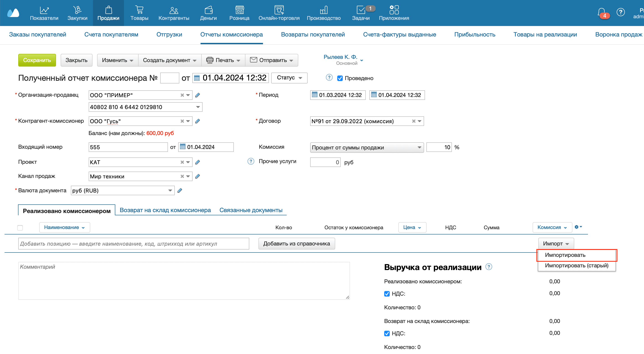Viewport: 644px width, 354px height.
Task: Toggle НДС checkbox under Реализовано комиссионером
Action: point(387,294)
